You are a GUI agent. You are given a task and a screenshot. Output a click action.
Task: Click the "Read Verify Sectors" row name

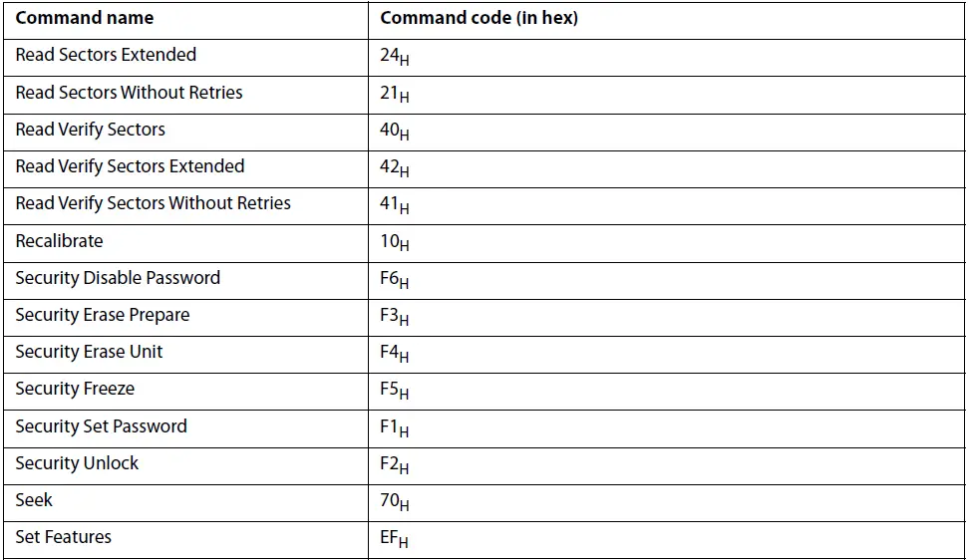point(90,130)
